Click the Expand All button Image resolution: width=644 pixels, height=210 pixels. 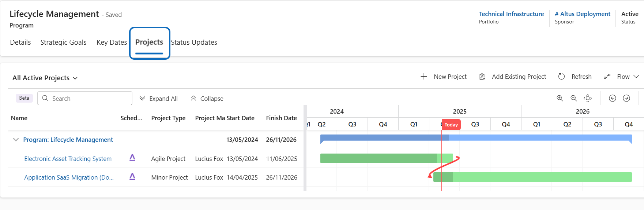click(158, 99)
